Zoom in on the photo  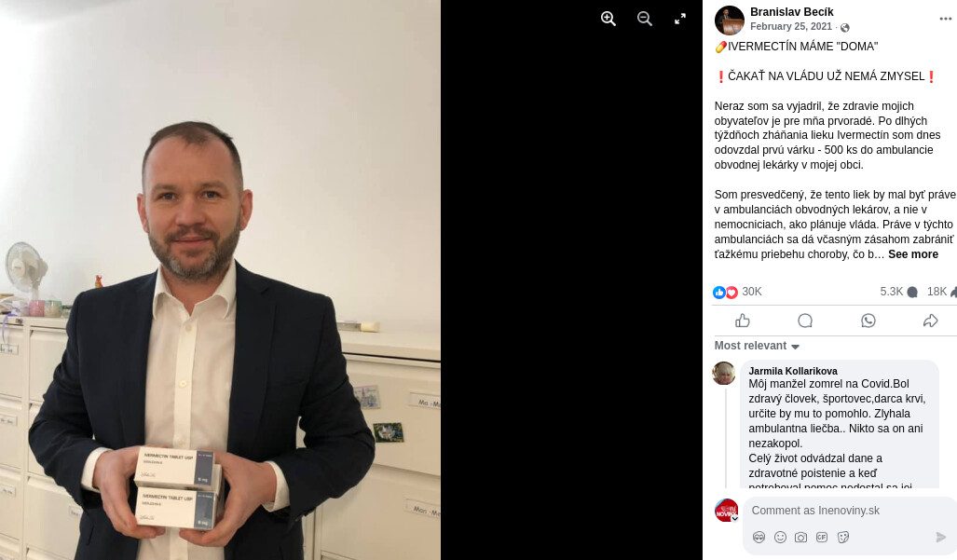[x=608, y=19]
